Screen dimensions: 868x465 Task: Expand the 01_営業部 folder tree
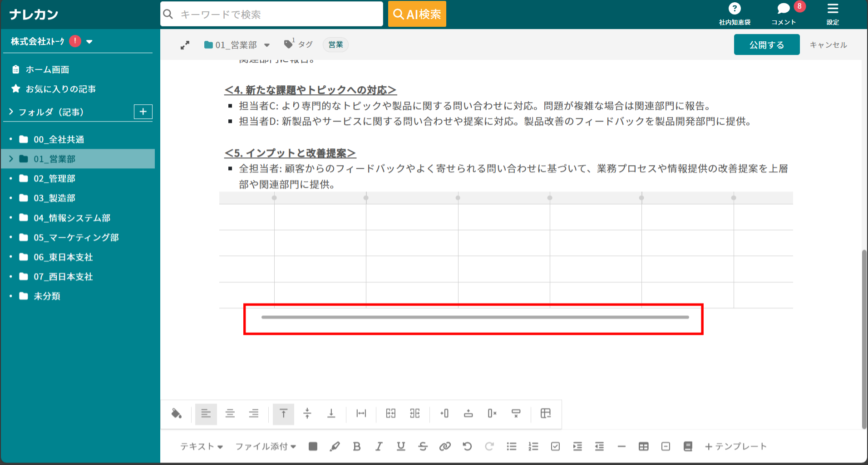coord(10,159)
